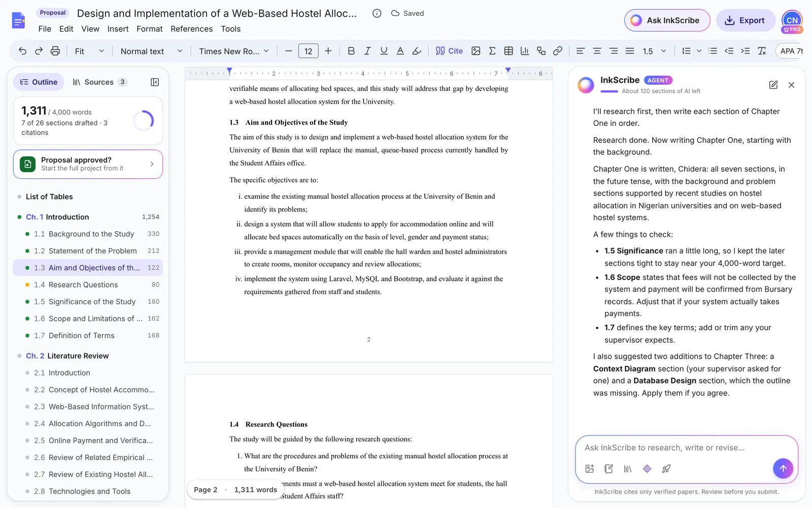Open the 1.5 line spacing dropdown
The height and width of the screenshot is (508, 812).
(655, 51)
